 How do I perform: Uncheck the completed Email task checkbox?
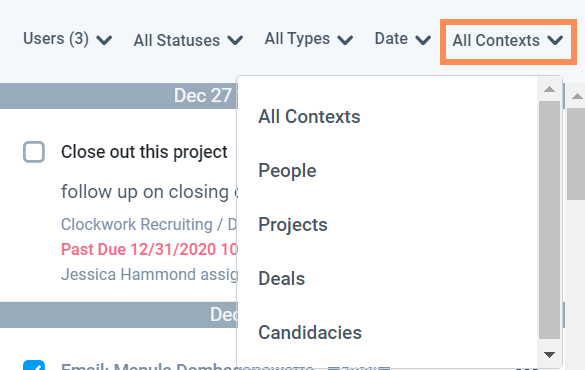click(x=34, y=365)
